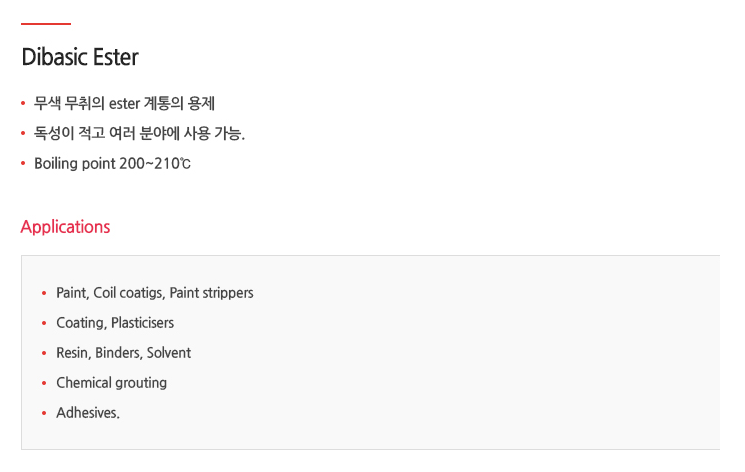Click the word Plasticisers in the applications box

coord(142,323)
